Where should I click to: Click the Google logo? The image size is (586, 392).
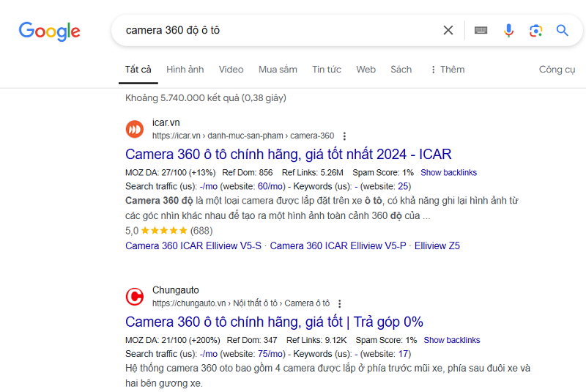pos(49,31)
